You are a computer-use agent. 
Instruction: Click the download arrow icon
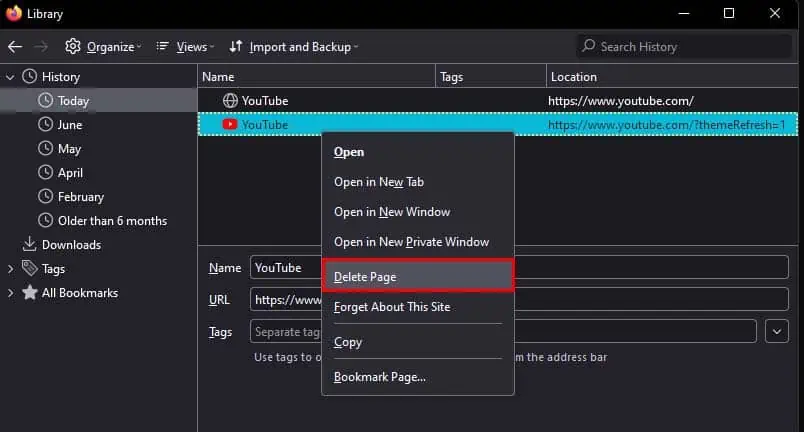pos(29,244)
